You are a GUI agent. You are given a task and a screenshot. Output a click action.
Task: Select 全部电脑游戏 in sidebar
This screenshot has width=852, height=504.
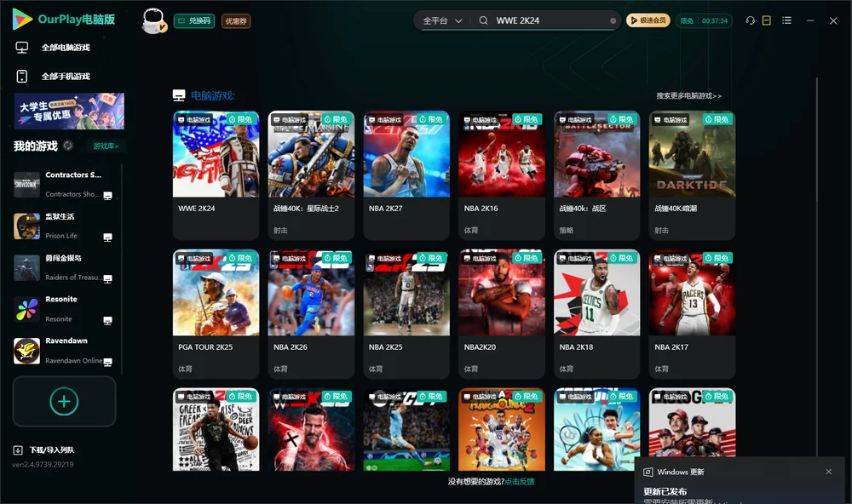[66, 48]
